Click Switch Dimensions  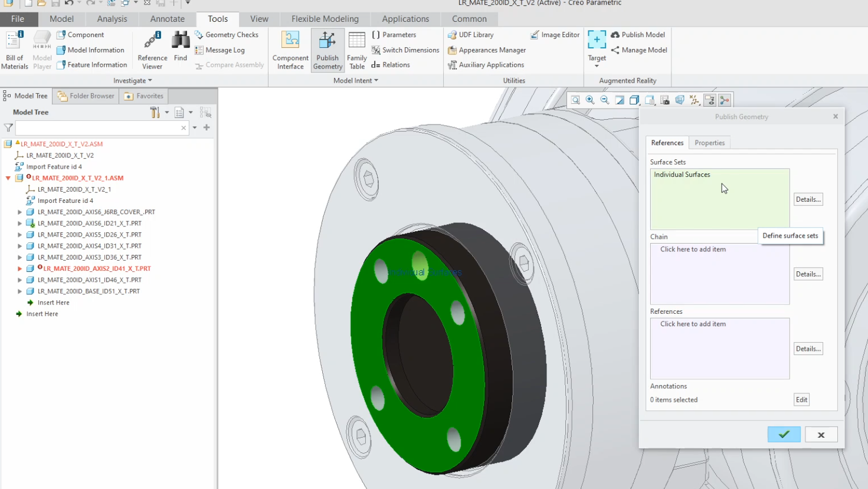click(x=405, y=50)
